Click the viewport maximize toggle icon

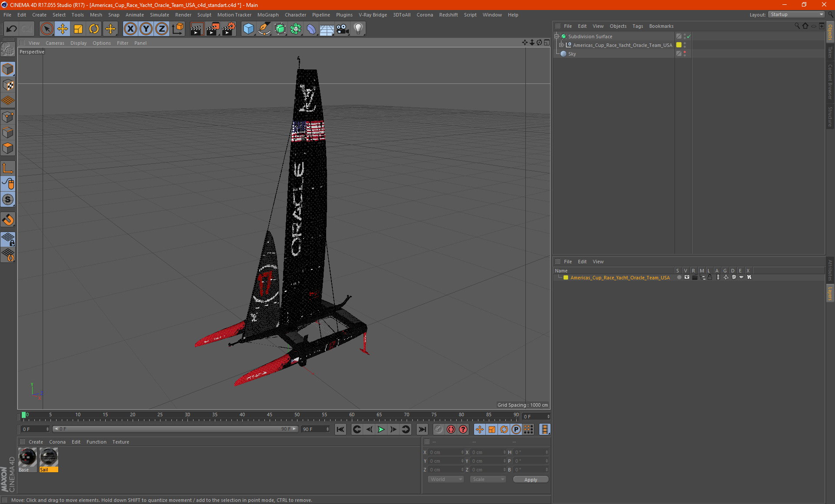point(547,43)
